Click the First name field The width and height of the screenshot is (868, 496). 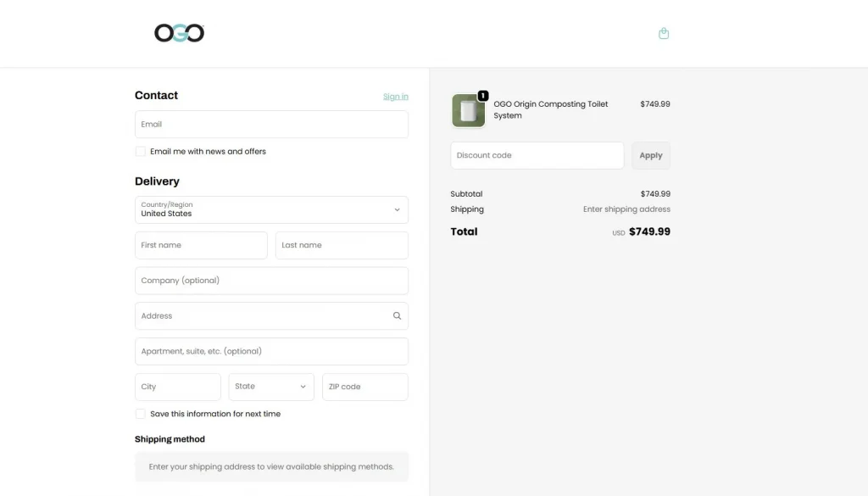[201, 245]
